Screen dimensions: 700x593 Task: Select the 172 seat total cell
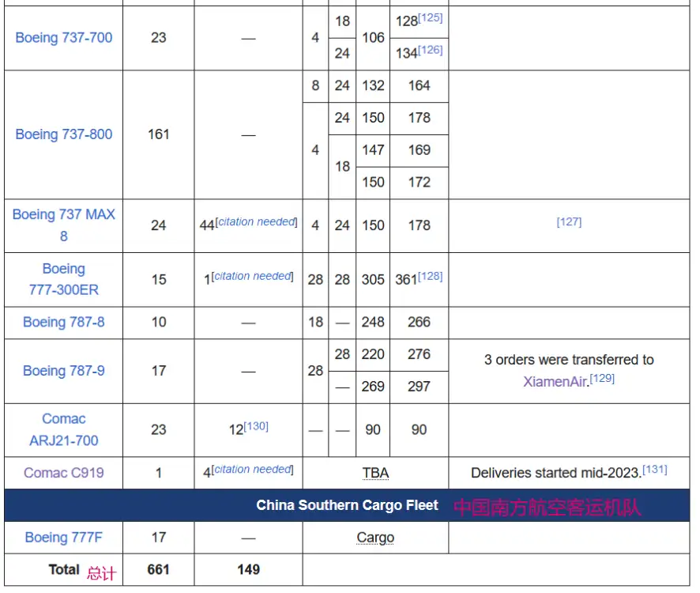coord(420,183)
